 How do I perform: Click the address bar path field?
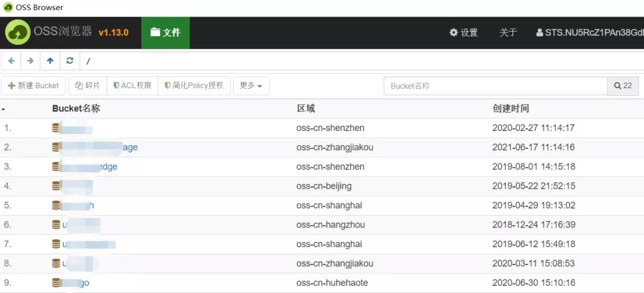pyautogui.click(x=361, y=61)
